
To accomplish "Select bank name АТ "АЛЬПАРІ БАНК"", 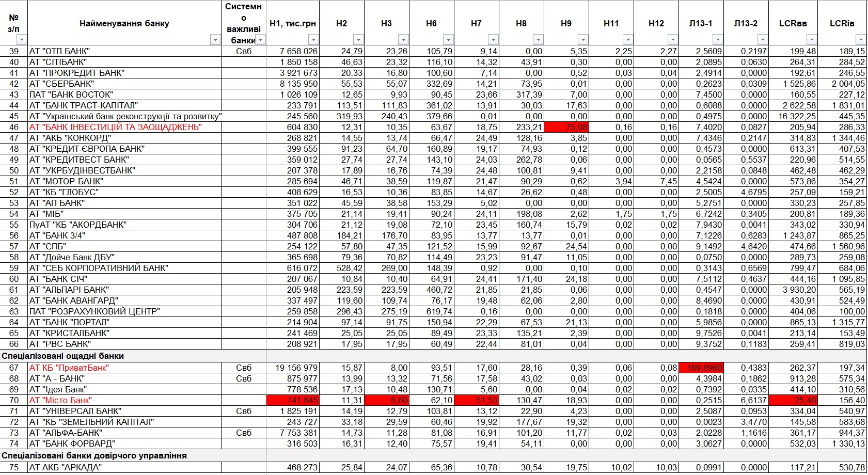I will [x=69, y=290].
